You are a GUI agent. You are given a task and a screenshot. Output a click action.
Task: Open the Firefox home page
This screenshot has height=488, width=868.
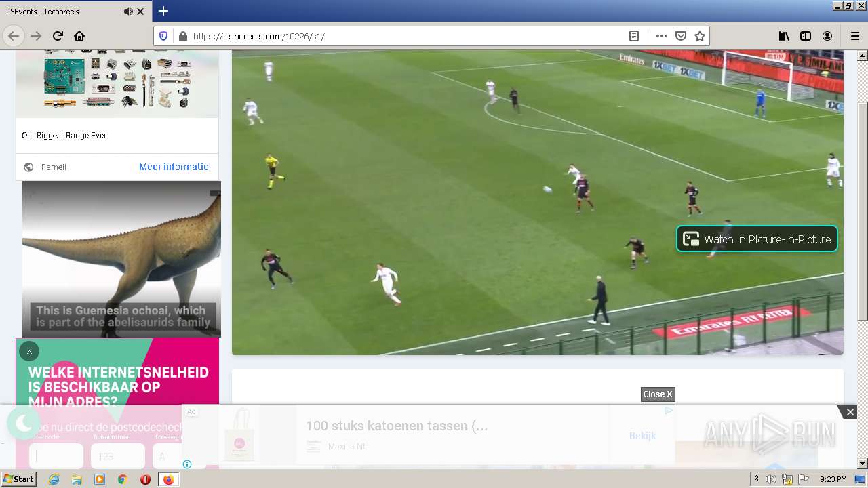(79, 36)
